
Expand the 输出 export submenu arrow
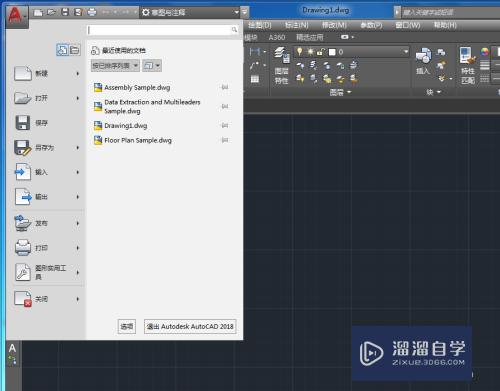[78, 197]
